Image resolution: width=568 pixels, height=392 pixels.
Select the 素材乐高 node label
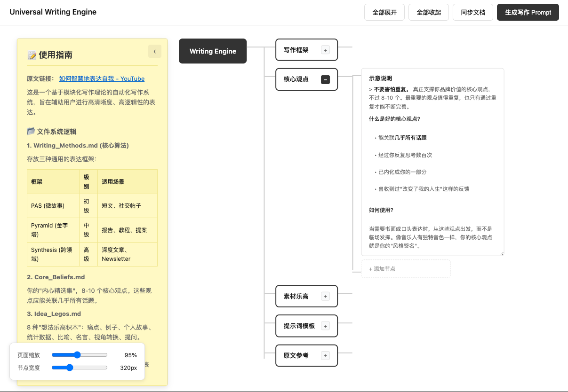296,296
